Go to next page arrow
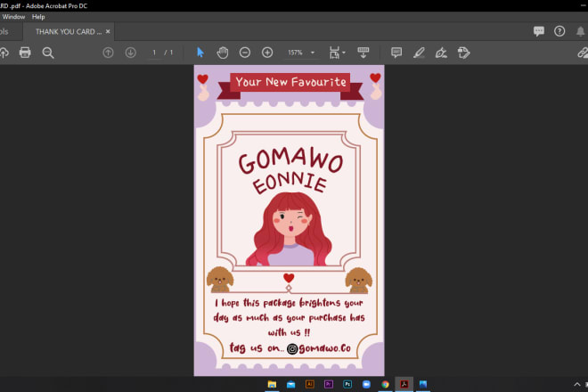 [x=130, y=53]
